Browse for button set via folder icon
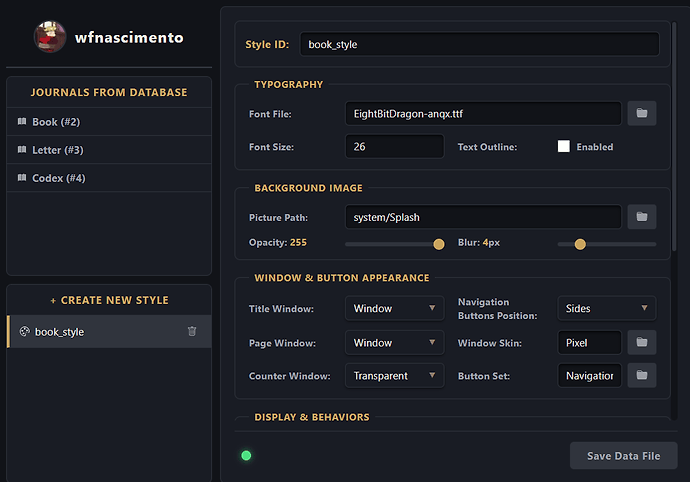 tap(642, 375)
